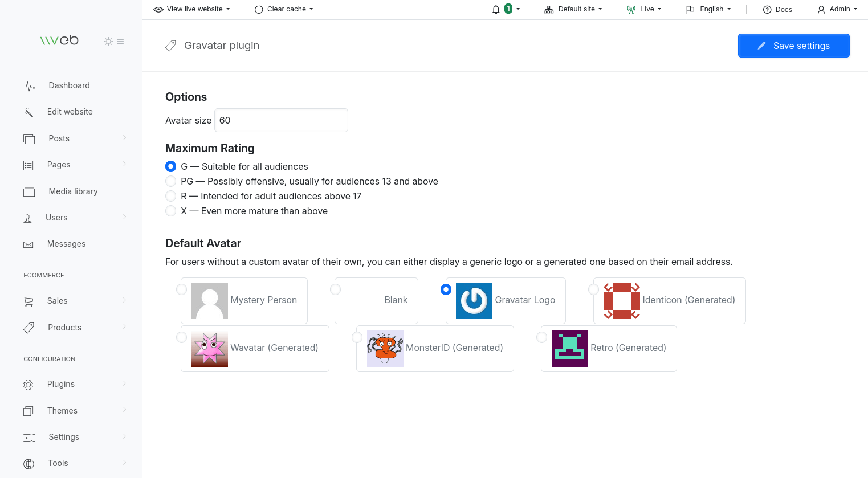Image resolution: width=868 pixels, height=478 pixels.
Task: Click the Save settings button
Action: pos(793,46)
